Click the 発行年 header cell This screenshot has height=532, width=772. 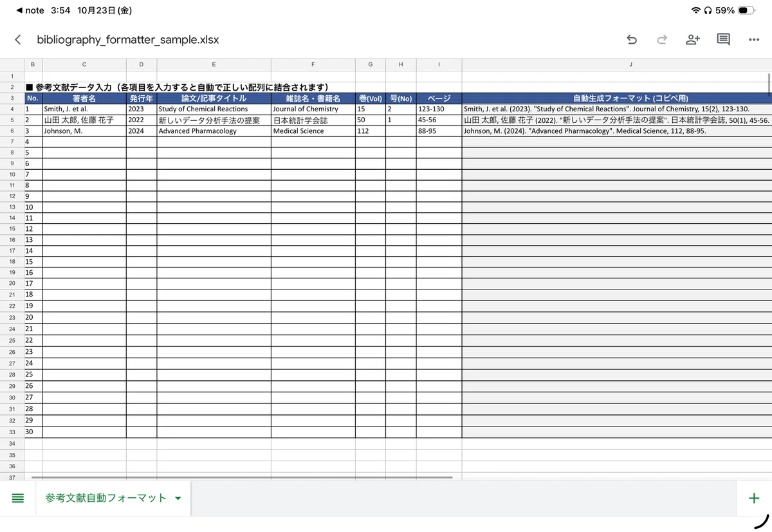point(142,98)
